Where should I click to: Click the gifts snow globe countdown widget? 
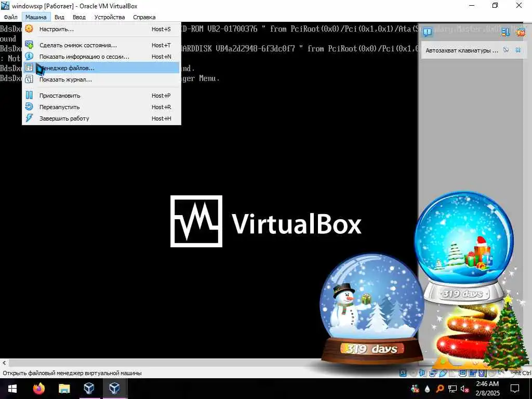pos(463,248)
